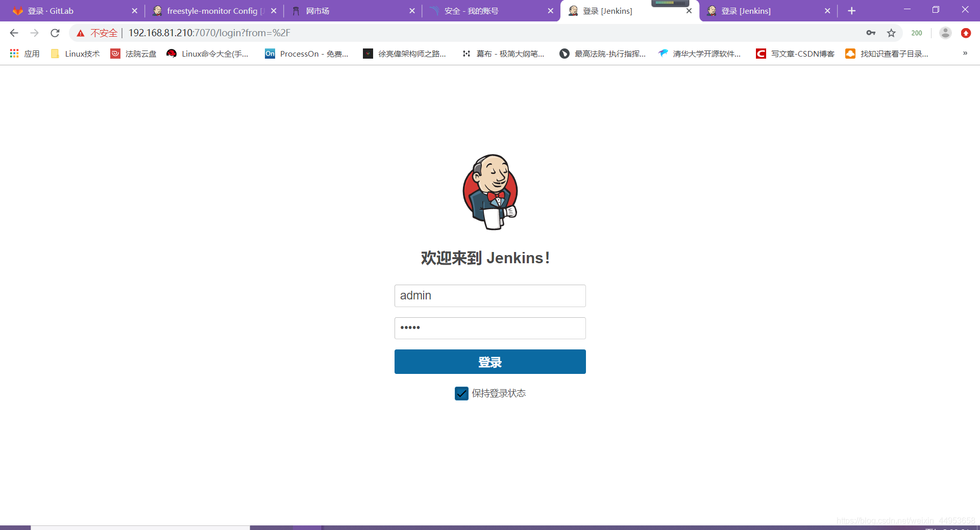
Task: Close the freestyle-monitor Config tab
Action: click(274, 11)
